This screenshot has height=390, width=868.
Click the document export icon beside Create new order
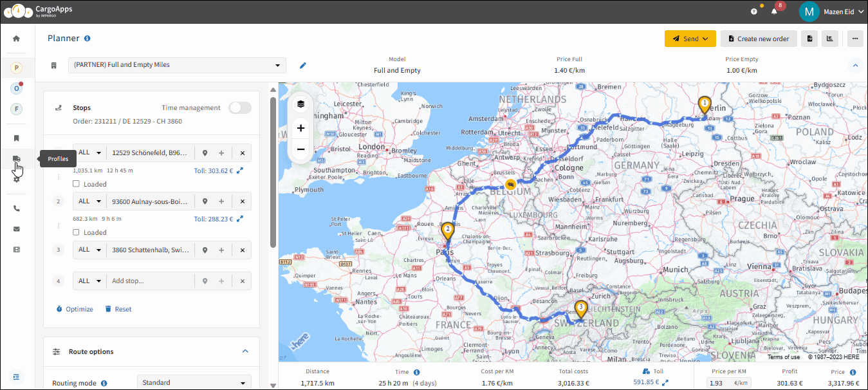[x=809, y=39]
